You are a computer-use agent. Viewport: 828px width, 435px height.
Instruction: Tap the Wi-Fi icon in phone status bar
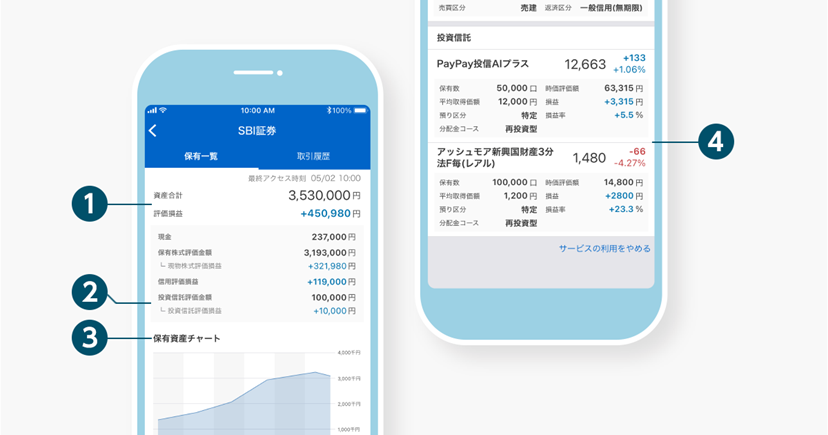pos(163,110)
